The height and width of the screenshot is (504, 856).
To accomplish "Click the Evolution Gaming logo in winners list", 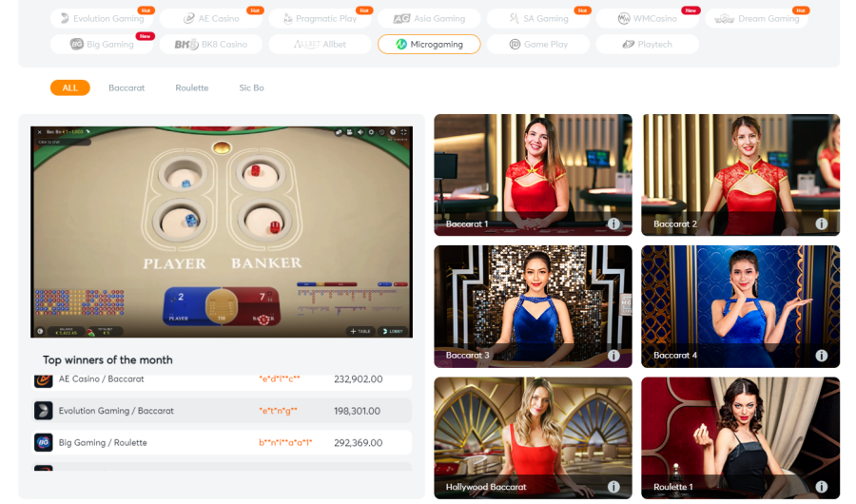I will pyautogui.click(x=44, y=411).
